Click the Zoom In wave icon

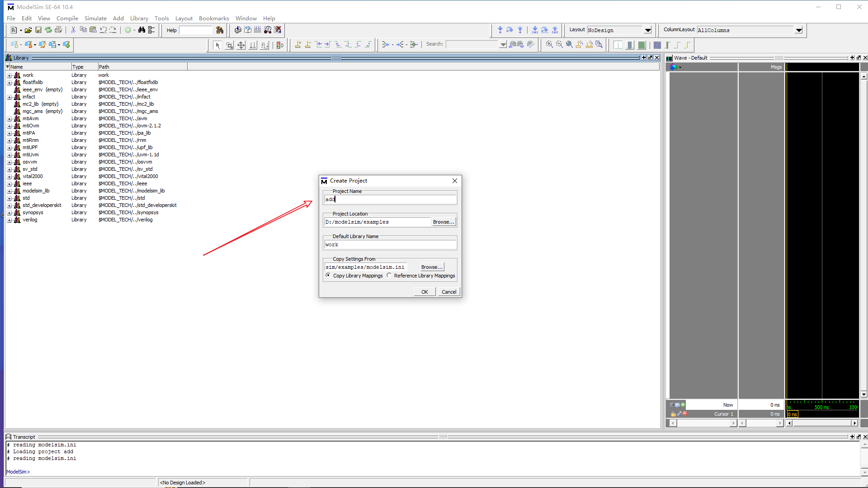click(x=549, y=45)
